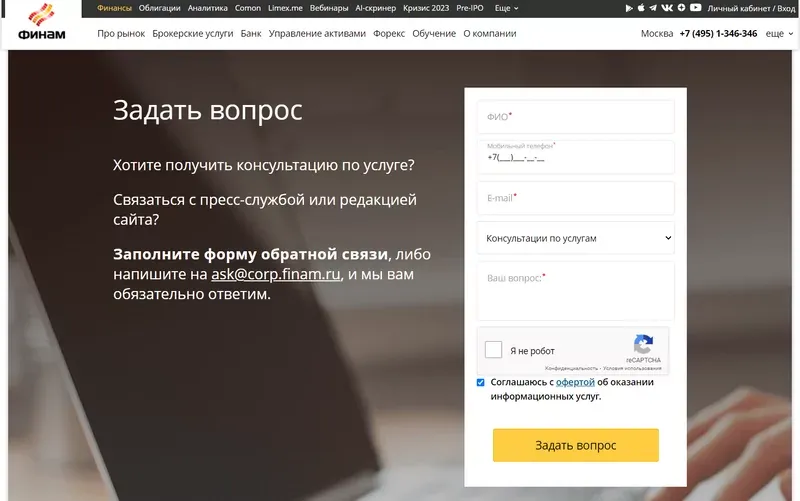The height and width of the screenshot is (501, 800).
Task: Click the +7 (495) 1-346-346 phone number
Action: tap(718, 34)
